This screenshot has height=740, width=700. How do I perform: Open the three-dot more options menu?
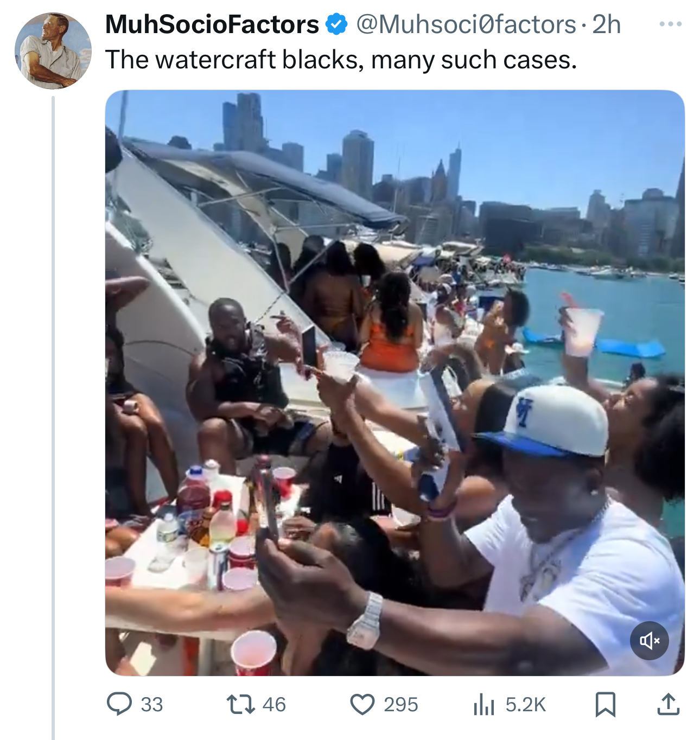[x=671, y=24]
